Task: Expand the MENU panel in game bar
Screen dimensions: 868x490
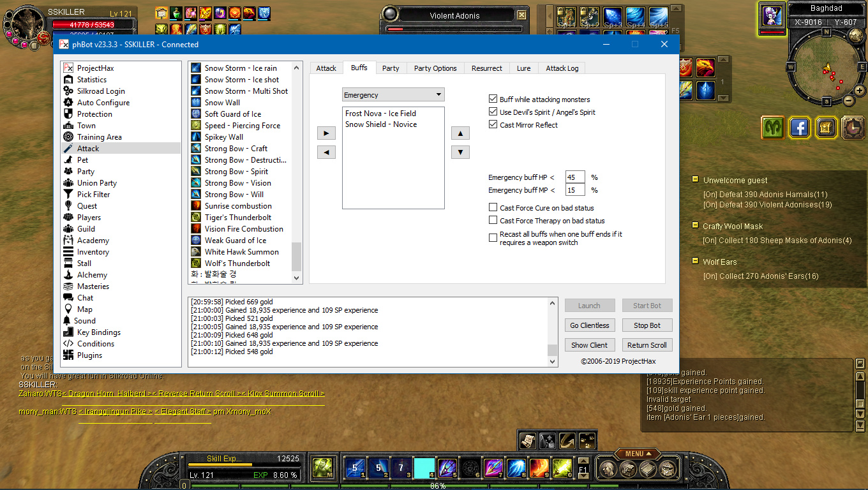Action: 634,454
